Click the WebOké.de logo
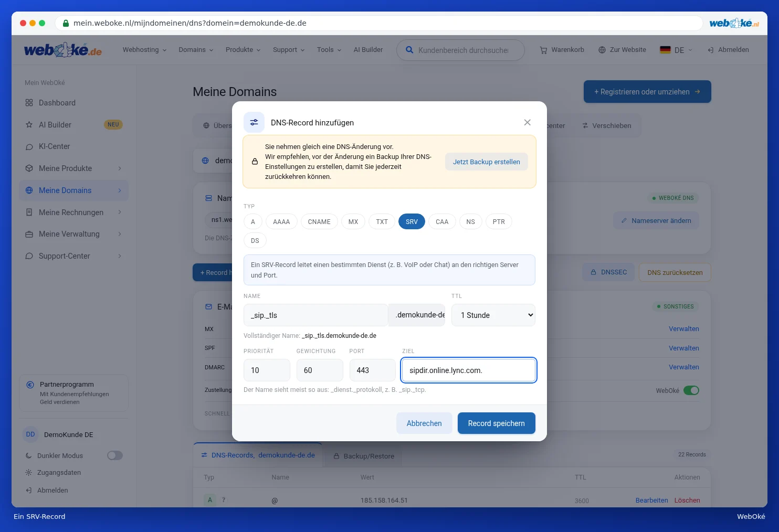 (x=63, y=50)
